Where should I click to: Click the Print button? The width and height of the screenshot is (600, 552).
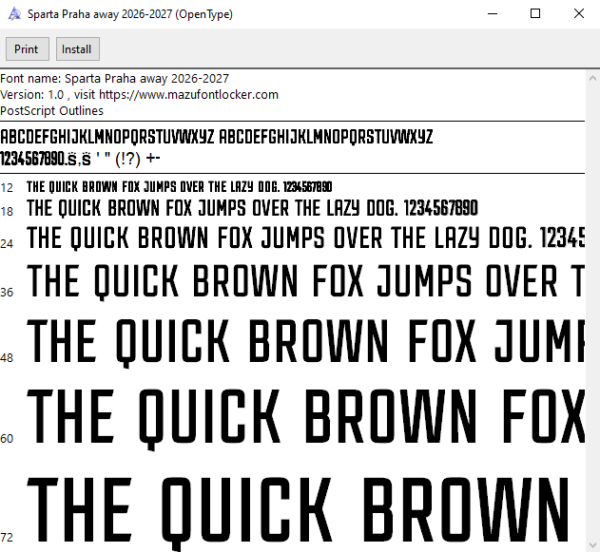pyautogui.click(x=27, y=49)
